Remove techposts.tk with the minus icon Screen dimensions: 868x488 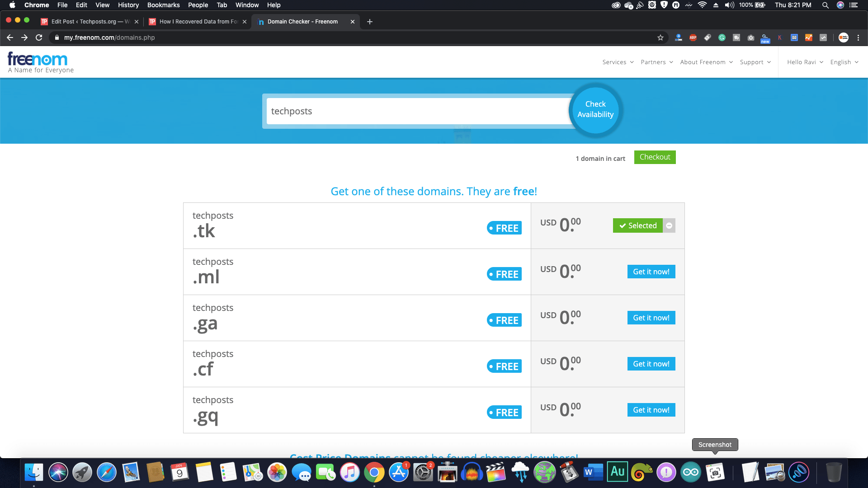click(x=669, y=225)
